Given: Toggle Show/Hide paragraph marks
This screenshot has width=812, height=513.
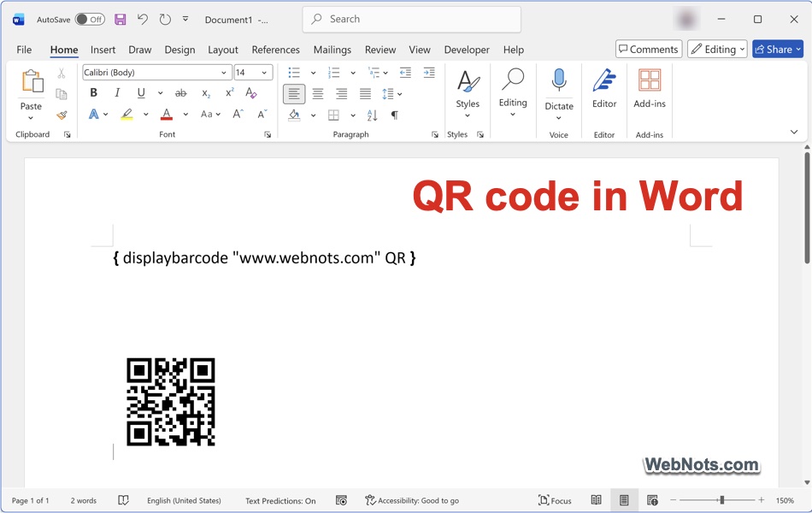Looking at the screenshot, I should click(395, 115).
